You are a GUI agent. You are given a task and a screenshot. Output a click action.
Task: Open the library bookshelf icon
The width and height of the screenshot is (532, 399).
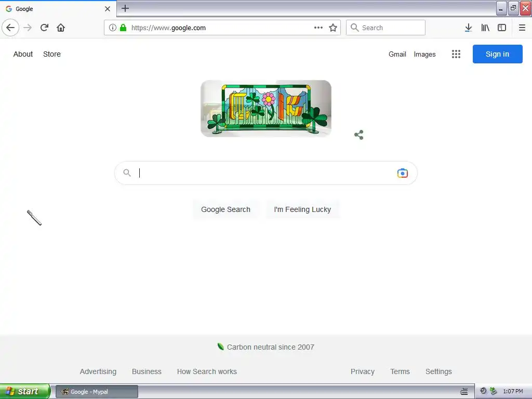[485, 28]
